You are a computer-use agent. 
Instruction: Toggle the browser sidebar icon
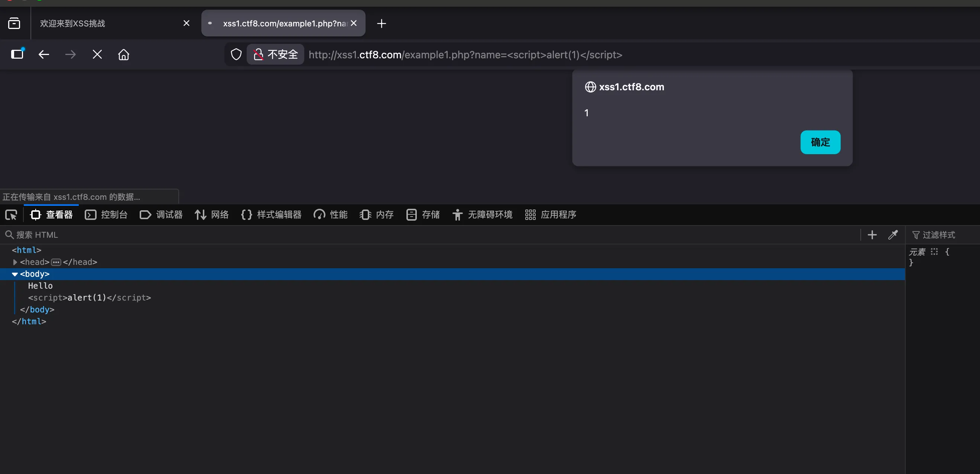click(17, 54)
